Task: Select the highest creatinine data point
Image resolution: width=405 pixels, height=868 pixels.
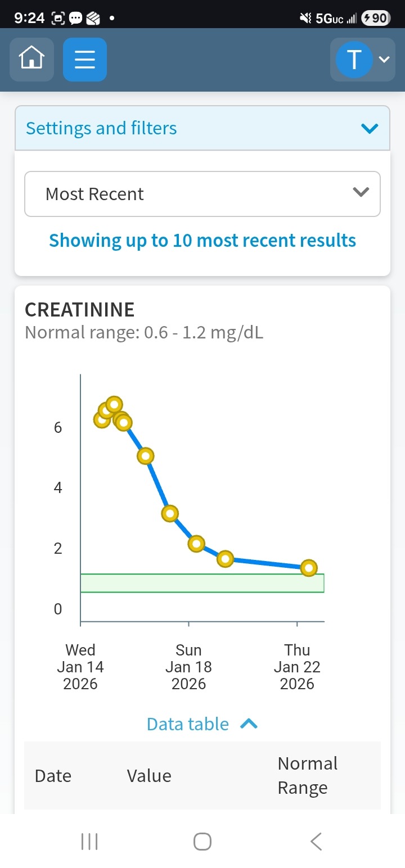Action: click(114, 404)
